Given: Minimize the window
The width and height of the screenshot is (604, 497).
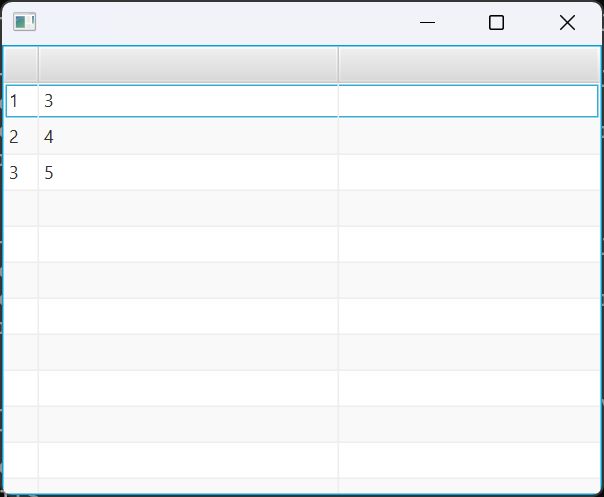Looking at the screenshot, I should [x=428, y=23].
